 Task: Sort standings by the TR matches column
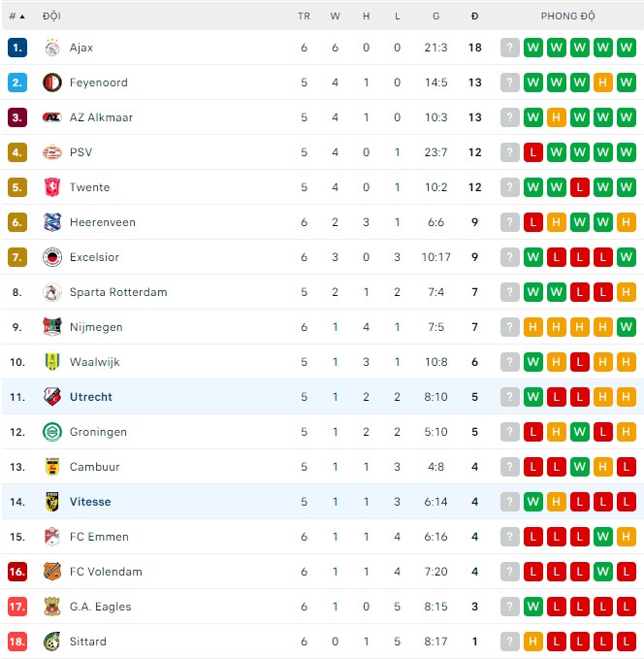click(x=304, y=16)
